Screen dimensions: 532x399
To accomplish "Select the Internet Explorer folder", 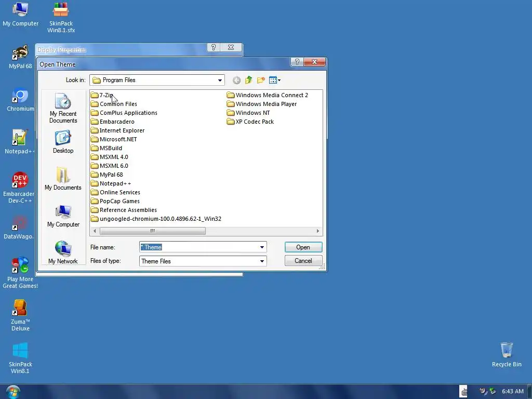I will point(118,130).
